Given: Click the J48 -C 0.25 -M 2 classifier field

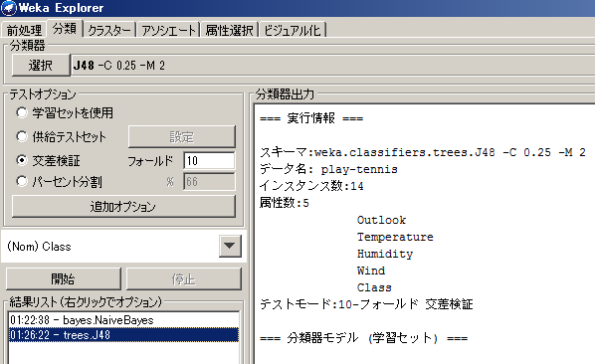Looking at the screenshot, I should [x=333, y=66].
